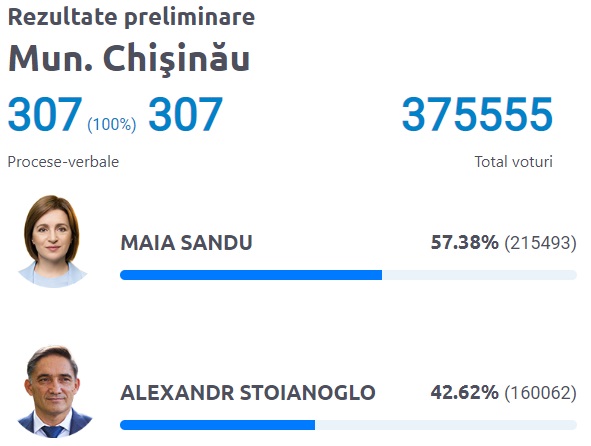Click the Rezultate preliminare title
The image size is (591, 446).
click(x=131, y=17)
